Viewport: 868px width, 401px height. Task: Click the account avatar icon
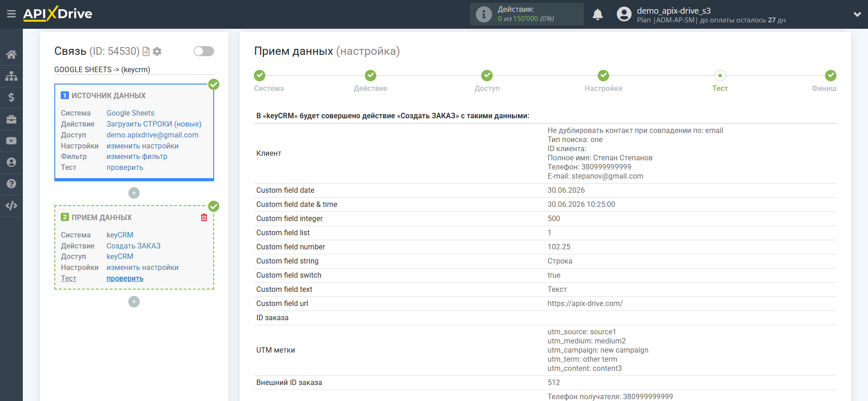tap(624, 14)
